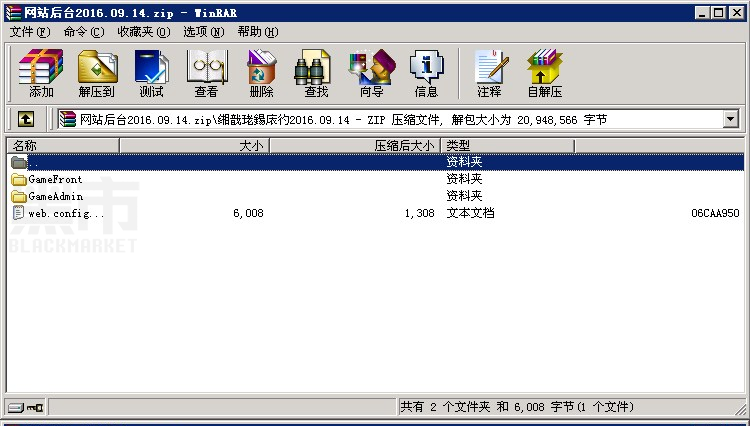This screenshot has width=751, height=427.
Task: Click the status bar summary text
Action: pyautogui.click(x=517, y=407)
